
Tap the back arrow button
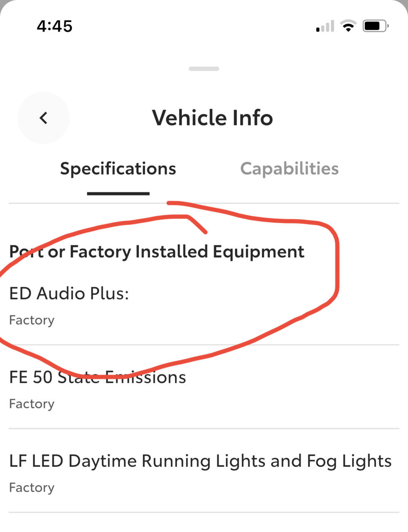[43, 118]
